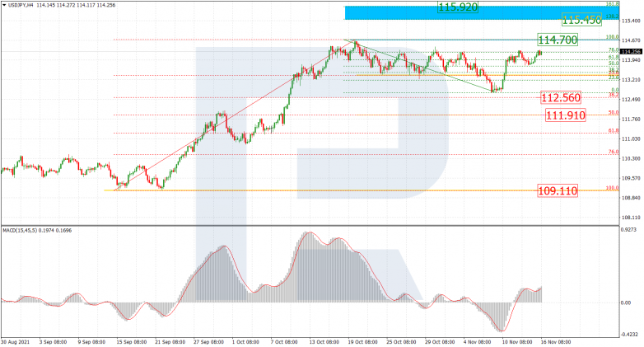Select the 29 Oct 08:00 time label

pos(440,342)
